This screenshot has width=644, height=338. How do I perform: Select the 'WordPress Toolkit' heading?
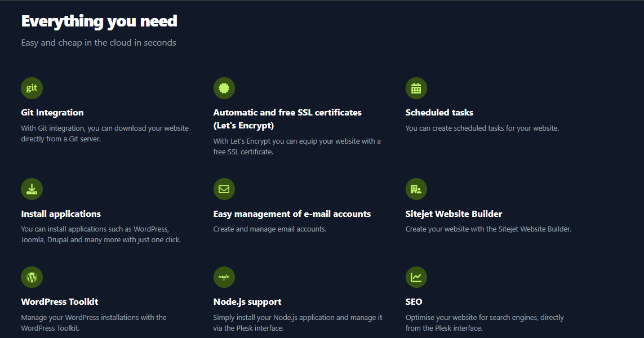pos(60,302)
